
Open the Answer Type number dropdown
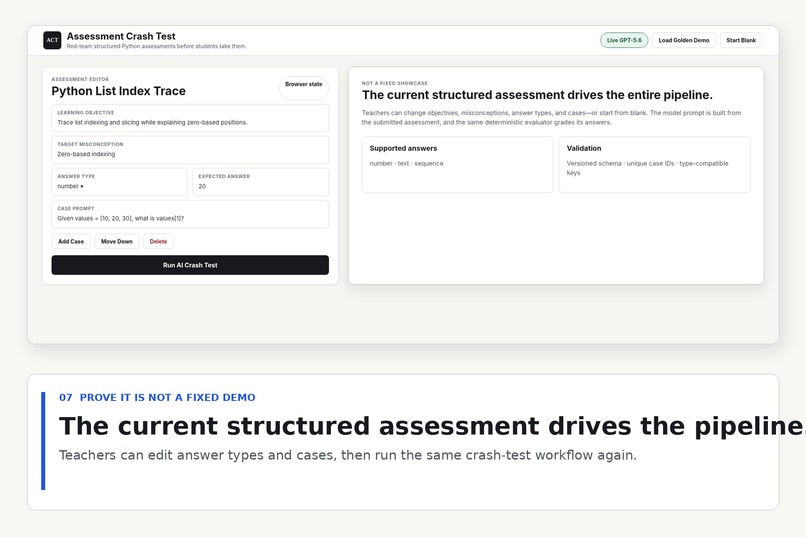coord(119,182)
